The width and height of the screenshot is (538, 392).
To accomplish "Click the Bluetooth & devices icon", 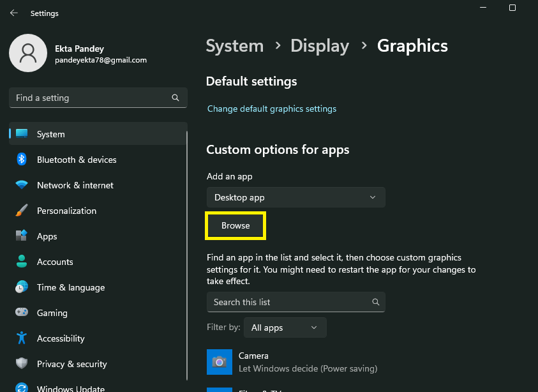I will click(x=22, y=160).
